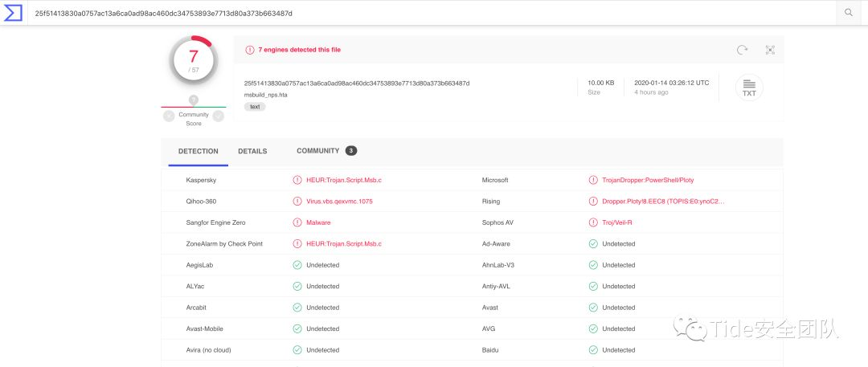868x367 pixels.
Task: Click the alert icon beside Rising detection
Action: pyautogui.click(x=593, y=202)
